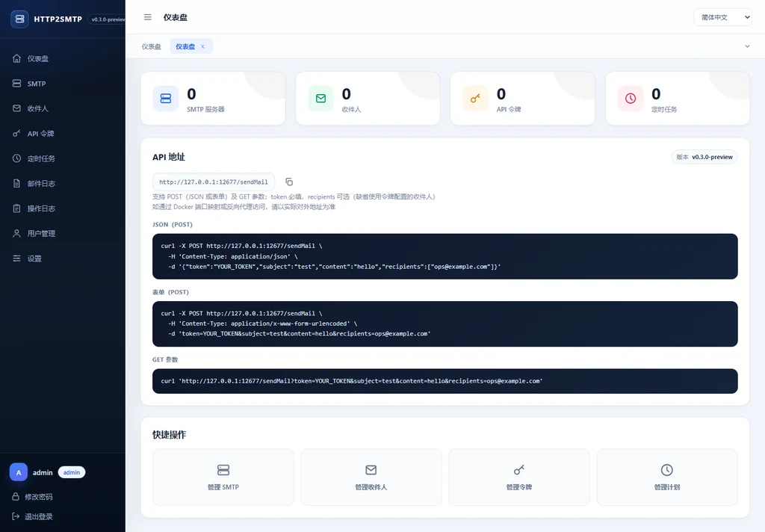This screenshot has width=765, height=532.
Task: Click the user icon beside 用户管理
Action: 16,233
